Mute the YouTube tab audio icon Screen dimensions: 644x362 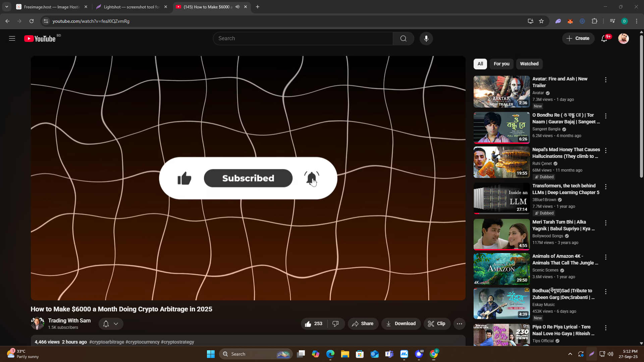[237, 7]
